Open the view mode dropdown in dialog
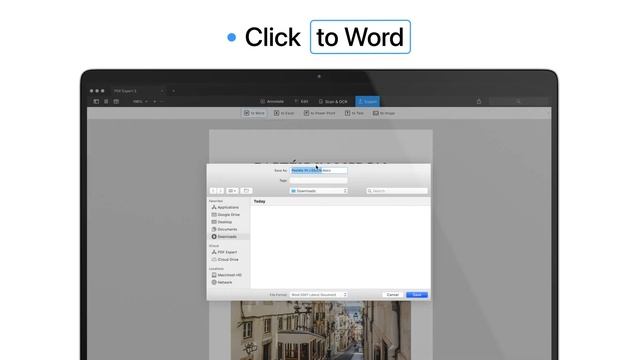This screenshot has height=360, width=640. click(x=232, y=191)
